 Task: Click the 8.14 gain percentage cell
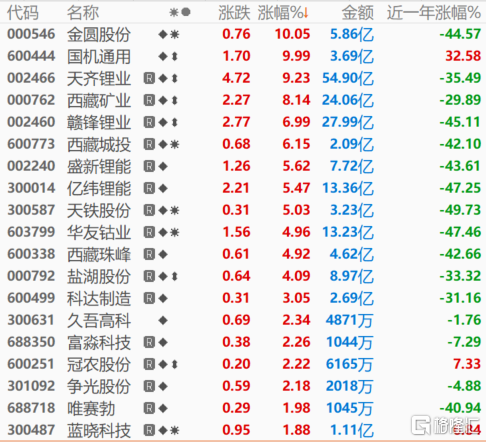296,100
